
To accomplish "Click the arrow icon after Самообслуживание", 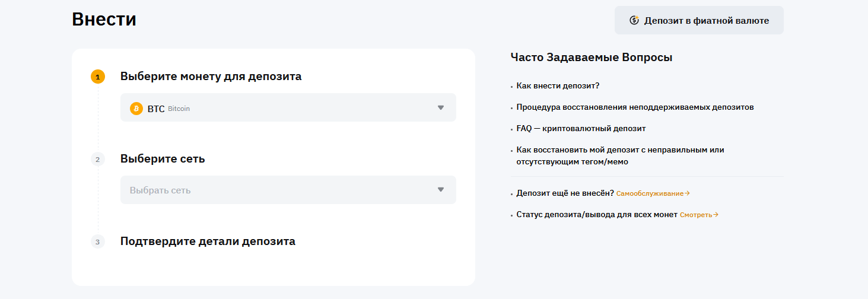I will pyautogui.click(x=688, y=193).
